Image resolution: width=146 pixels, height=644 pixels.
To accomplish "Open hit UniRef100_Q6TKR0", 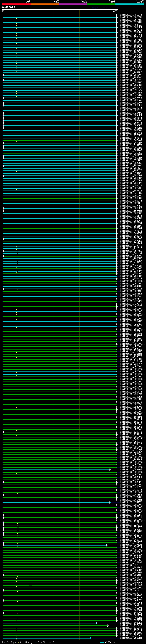I will (131, 20).
